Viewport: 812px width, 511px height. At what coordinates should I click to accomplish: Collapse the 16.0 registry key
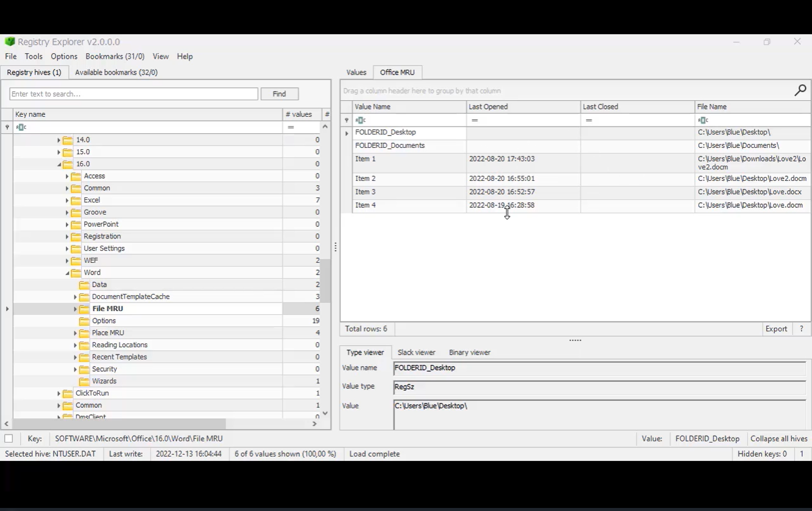[x=59, y=164]
